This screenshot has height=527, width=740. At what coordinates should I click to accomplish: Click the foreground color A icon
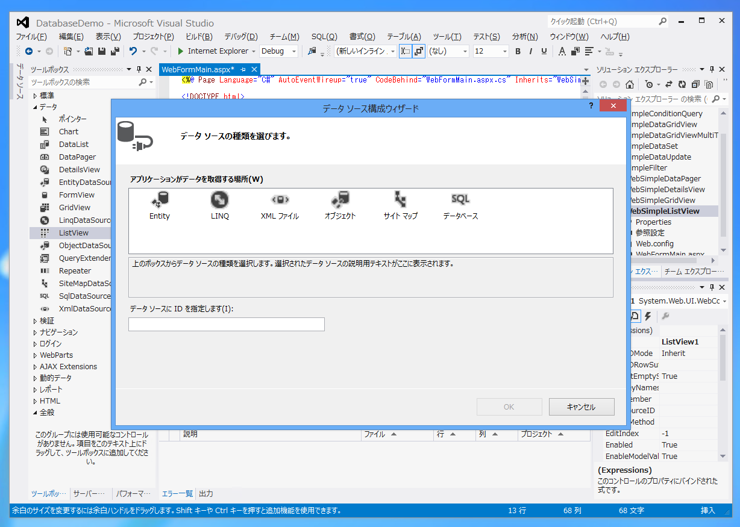pyautogui.click(x=562, y=51)
